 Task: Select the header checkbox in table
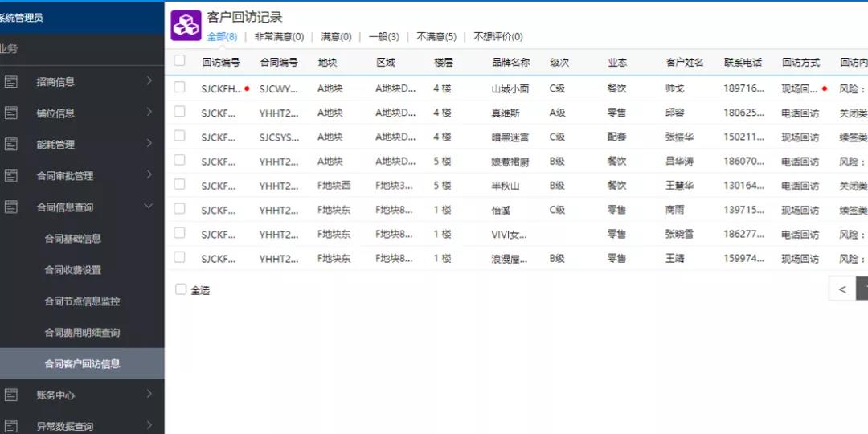pos(179,60)
